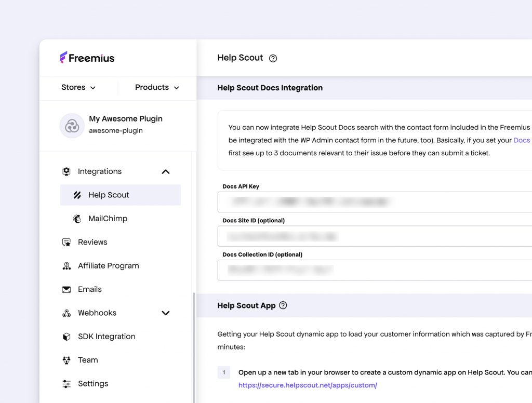Open the Products dropdown
532x403 pixels.
point(157,88)
